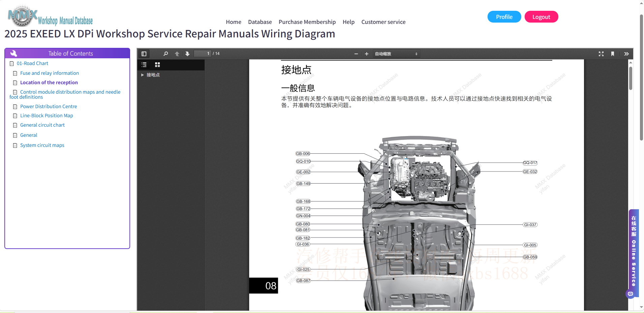Click the 01-Road Chart document icon
The height and width of the screenshot is (313, 644).
tap(12, 64)
